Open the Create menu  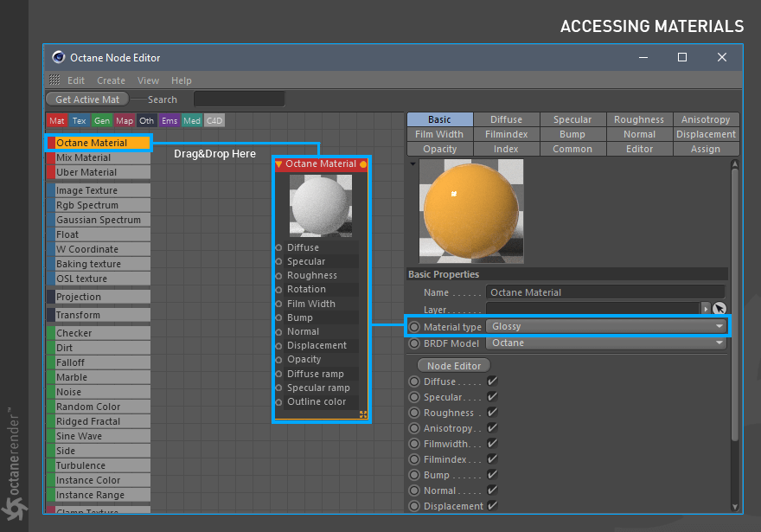tap(112, 80)
